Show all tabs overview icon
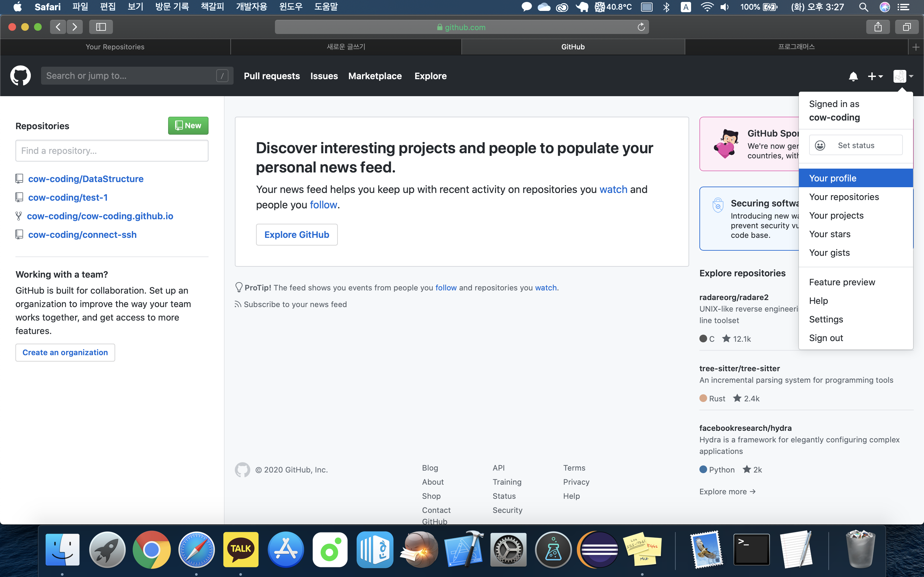The height and width of the screenshot is (577, 924). (906, 27)
